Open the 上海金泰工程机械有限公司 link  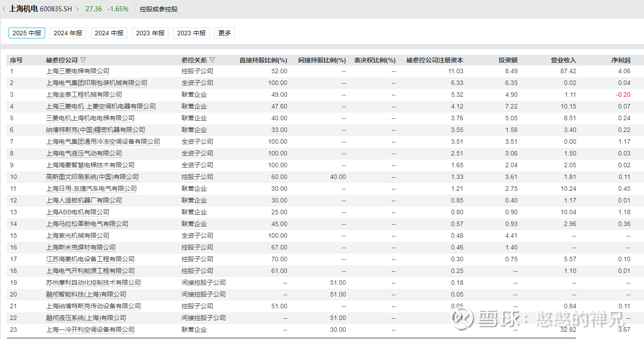pyautogui.click(x=84, y=94)
